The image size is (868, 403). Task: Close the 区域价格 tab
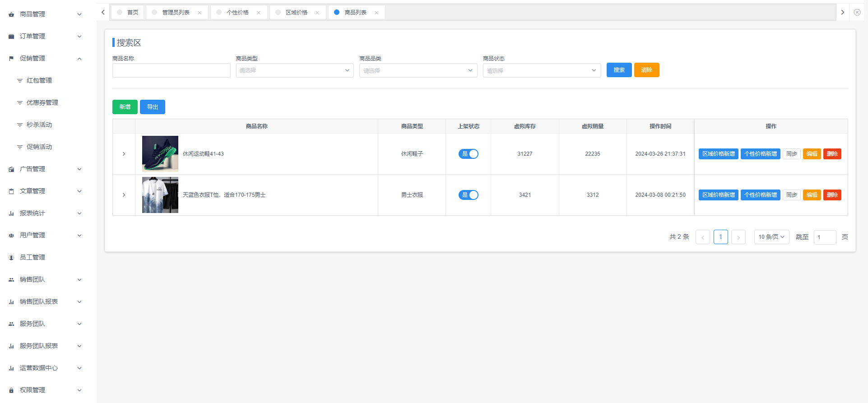coord(317,13)
